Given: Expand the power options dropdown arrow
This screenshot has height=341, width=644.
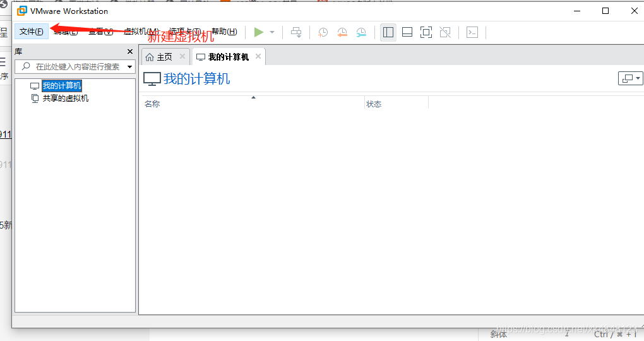Looking at the screenshot, I should click(272, 32).
